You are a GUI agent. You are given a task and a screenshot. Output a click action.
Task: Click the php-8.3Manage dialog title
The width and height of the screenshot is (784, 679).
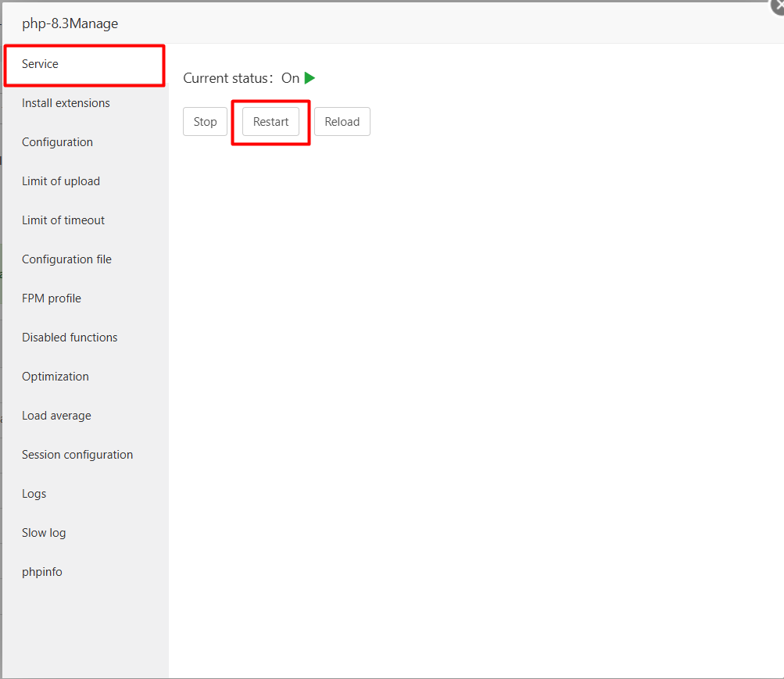click(x=70, y=23)
